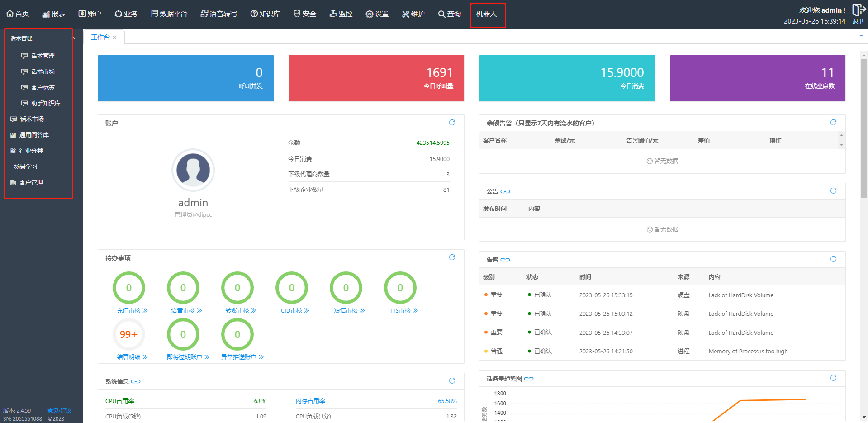Expand 充值审核 recharge review details
This screenshot has width=868, height=423.
pos(132,310)
